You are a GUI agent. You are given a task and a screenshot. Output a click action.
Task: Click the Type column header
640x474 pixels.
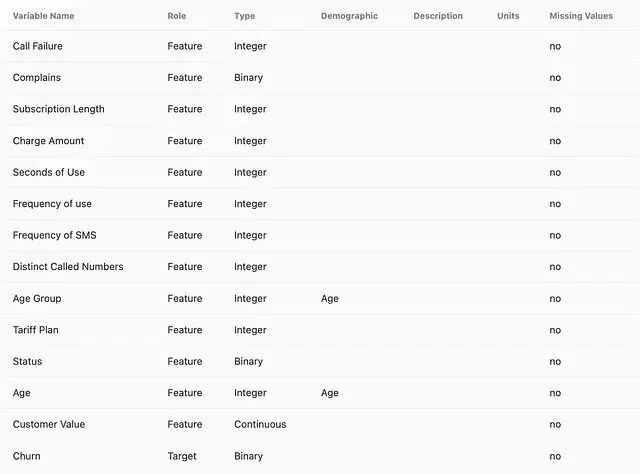tap(244, 16)
